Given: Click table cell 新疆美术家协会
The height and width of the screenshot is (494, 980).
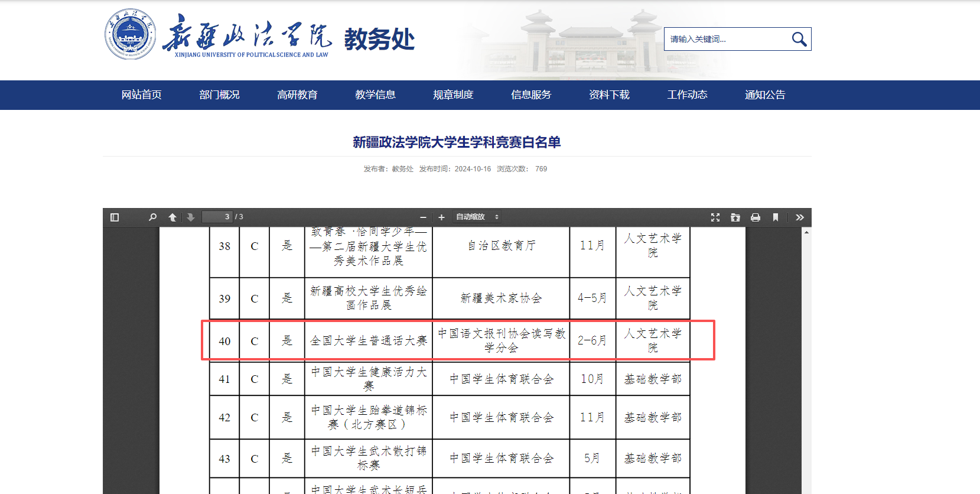Looking at the screenshot, I should click(x=501, y=298).
